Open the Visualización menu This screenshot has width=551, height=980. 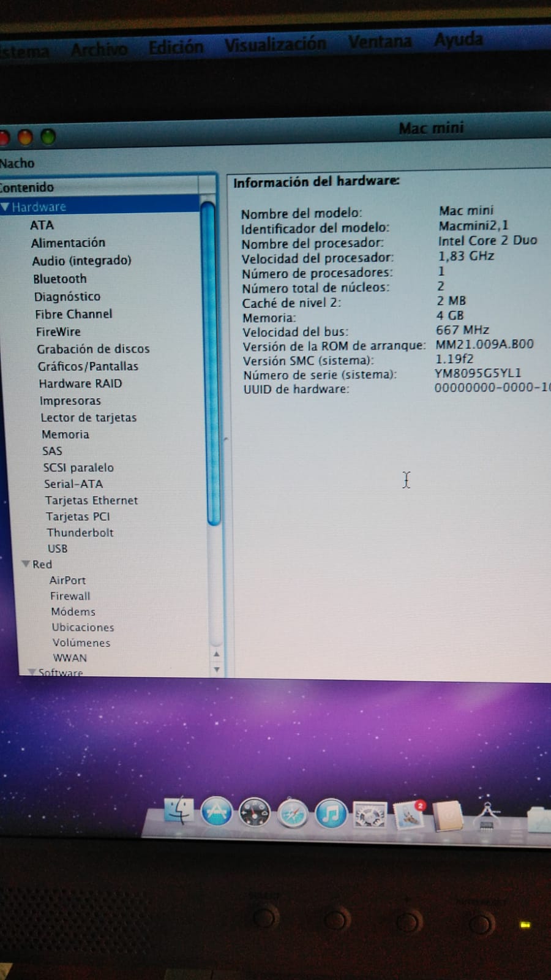(x=275, y=44)
